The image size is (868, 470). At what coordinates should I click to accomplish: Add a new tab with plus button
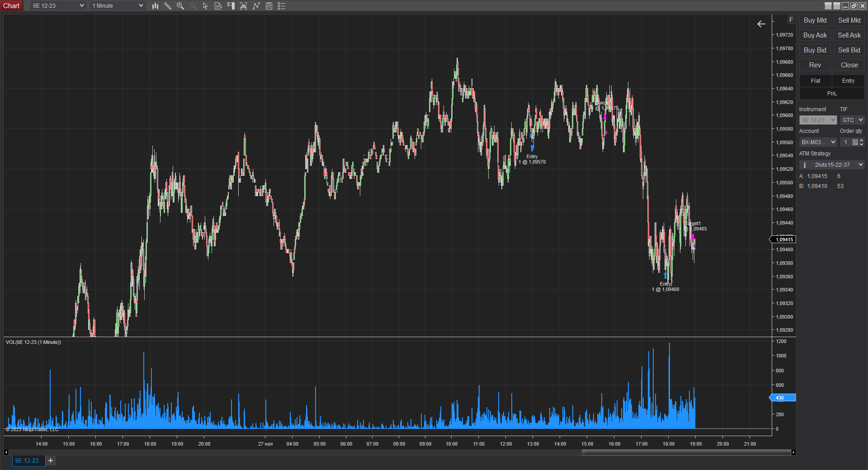[51, 461]
